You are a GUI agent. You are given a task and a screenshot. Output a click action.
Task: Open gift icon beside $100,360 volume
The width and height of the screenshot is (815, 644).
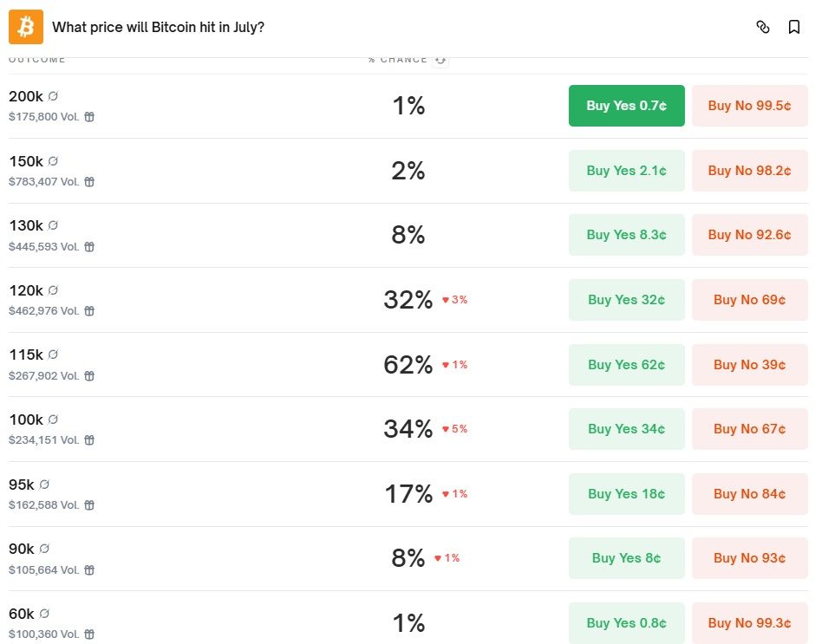pyautogui.click(x=89, y=634)
